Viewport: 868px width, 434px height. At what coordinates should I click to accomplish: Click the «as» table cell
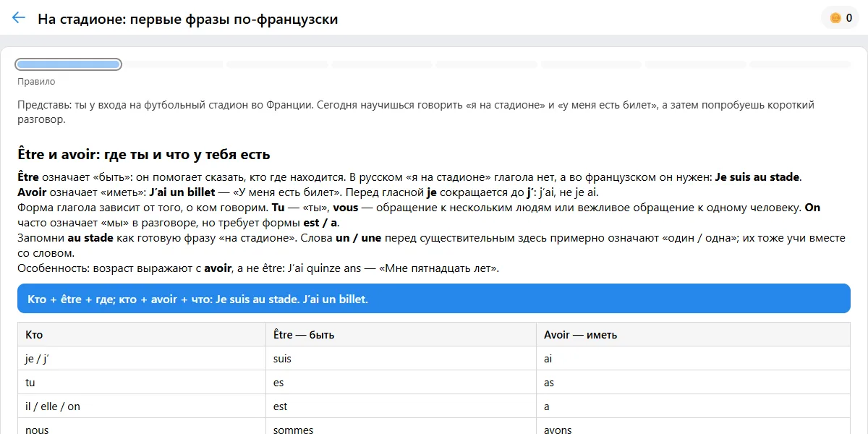click(x=693, y=383)
